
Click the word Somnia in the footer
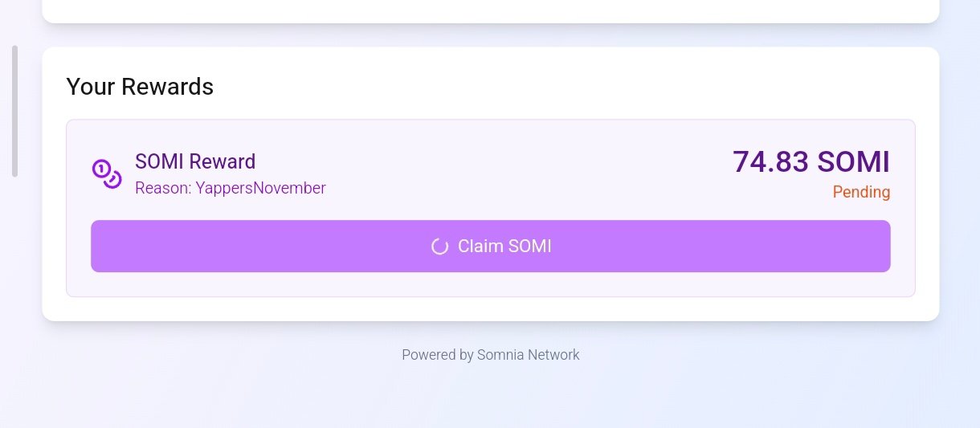[x=500, y=355]
